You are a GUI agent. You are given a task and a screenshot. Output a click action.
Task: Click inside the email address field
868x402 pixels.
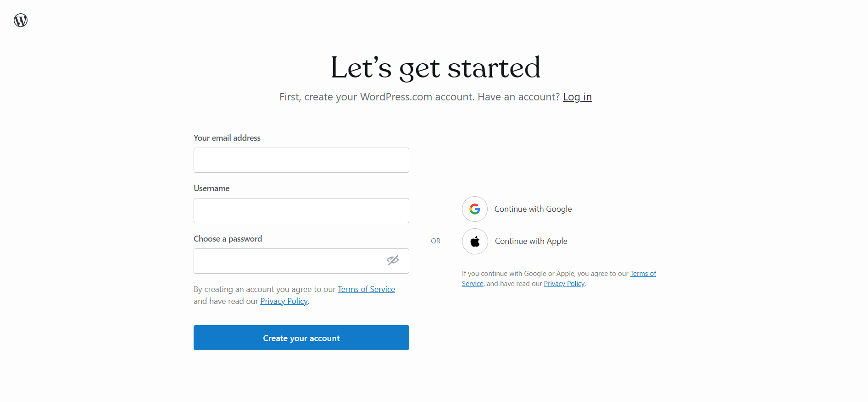coord(301,160)
